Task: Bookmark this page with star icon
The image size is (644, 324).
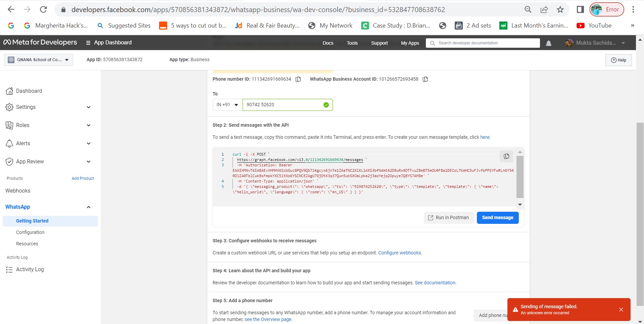Action: (560, 9)
